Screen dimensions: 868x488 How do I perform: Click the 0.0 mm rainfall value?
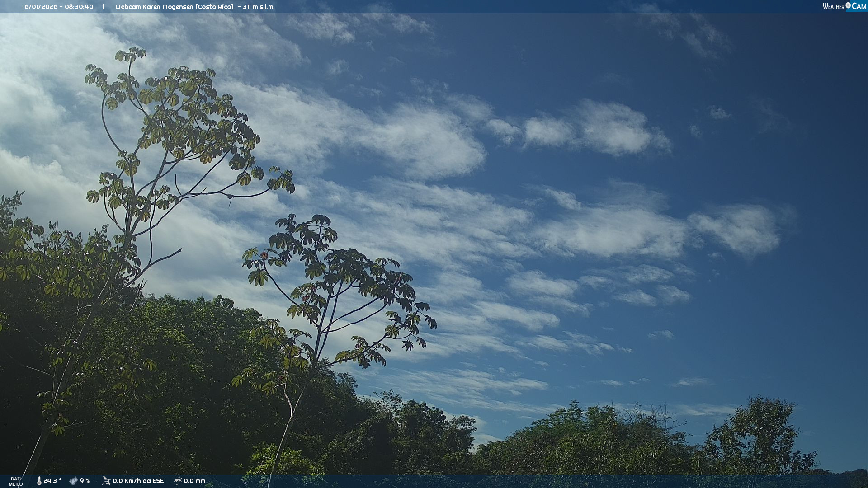194,481
